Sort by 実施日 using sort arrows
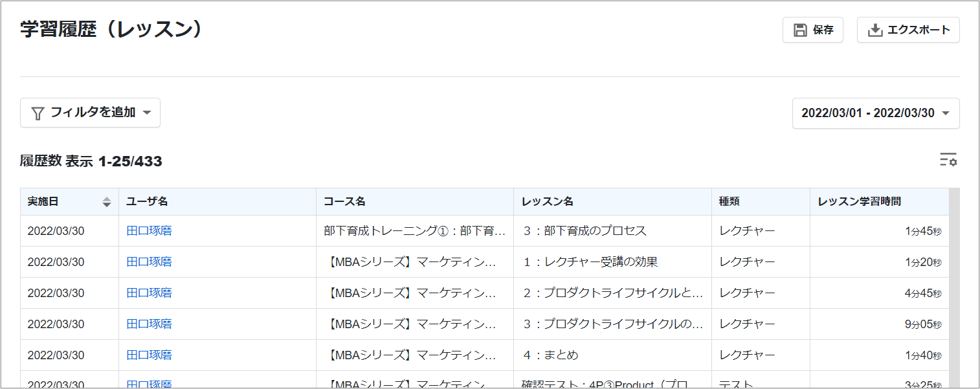 coord(107,202)
